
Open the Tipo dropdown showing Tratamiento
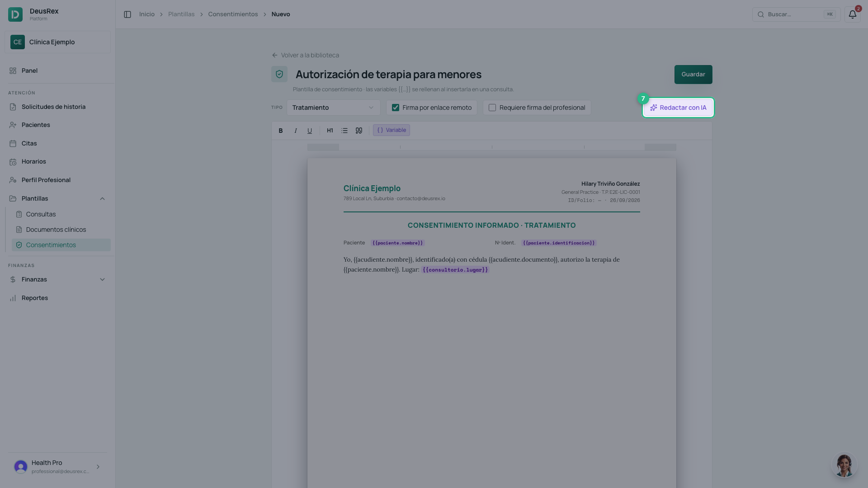pyautogui.click(x=333, y=108)
